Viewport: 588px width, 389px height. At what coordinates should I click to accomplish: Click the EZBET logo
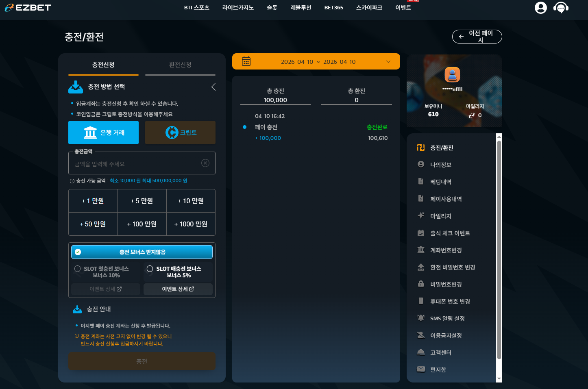click(x=28, y=7)
